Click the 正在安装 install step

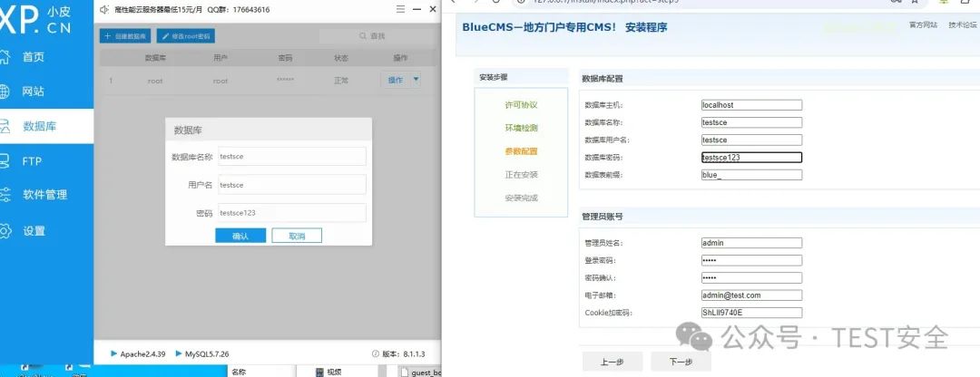tap(521, 175)
